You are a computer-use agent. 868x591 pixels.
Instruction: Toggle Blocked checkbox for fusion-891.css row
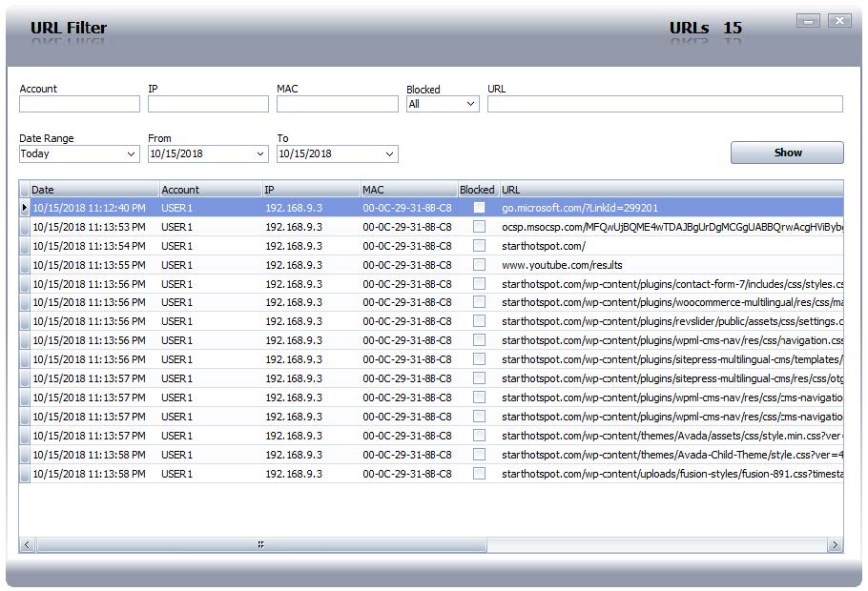(480, 474)
